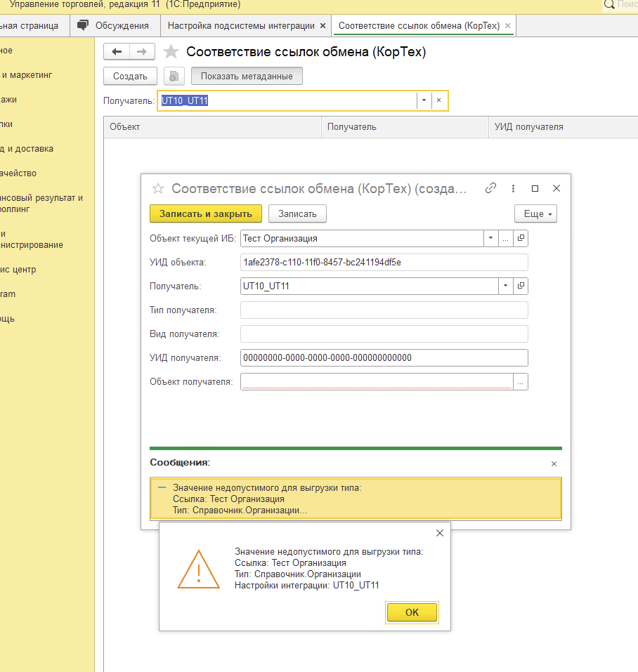Click the forward navigation arrow
The width and height of the screenshot is (638, 672).
(x=141, y=52)
